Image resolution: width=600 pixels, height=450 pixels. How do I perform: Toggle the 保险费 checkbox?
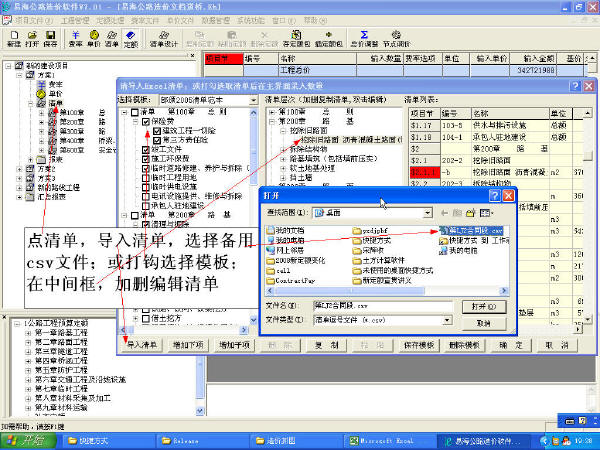pos(146,122)
